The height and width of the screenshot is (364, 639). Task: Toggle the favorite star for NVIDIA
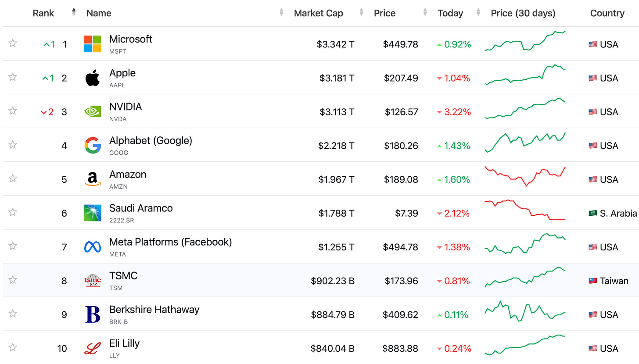(13, 111)
